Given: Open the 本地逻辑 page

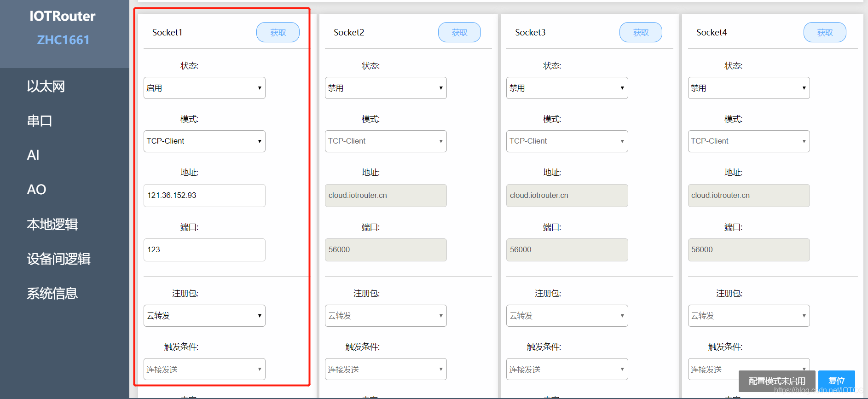Looking at the screenshot, I should [52, 224].
